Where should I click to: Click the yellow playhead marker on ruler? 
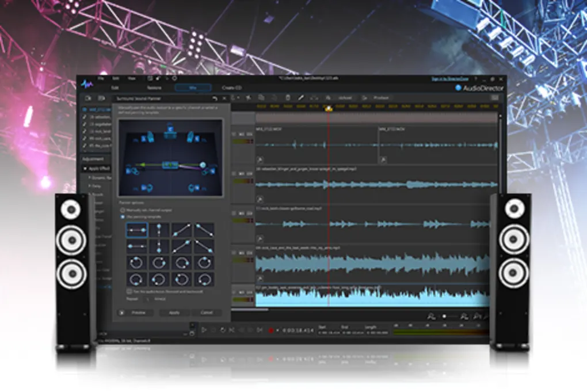coord(329,109)
